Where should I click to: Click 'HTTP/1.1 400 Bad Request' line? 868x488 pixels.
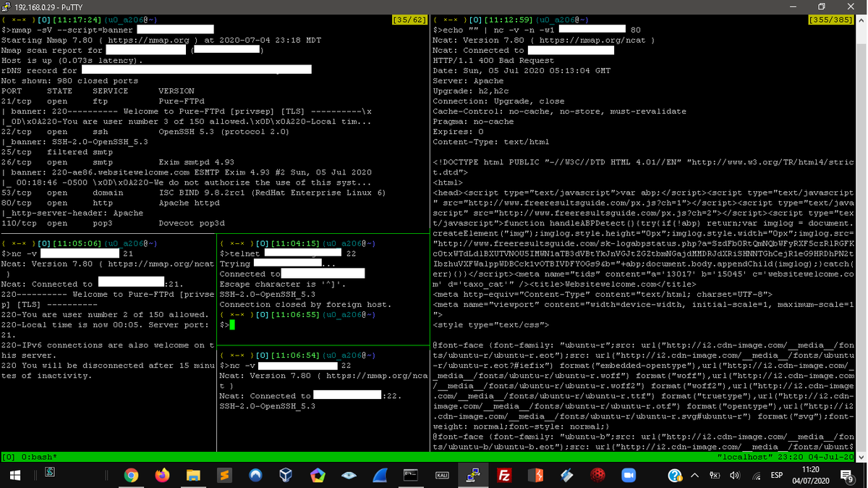point(493,60)
